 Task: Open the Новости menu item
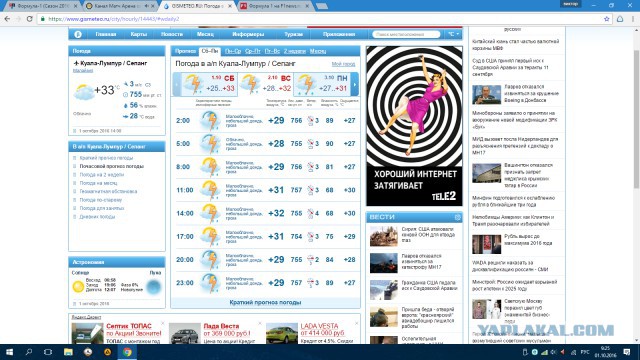tap(172, 34)
